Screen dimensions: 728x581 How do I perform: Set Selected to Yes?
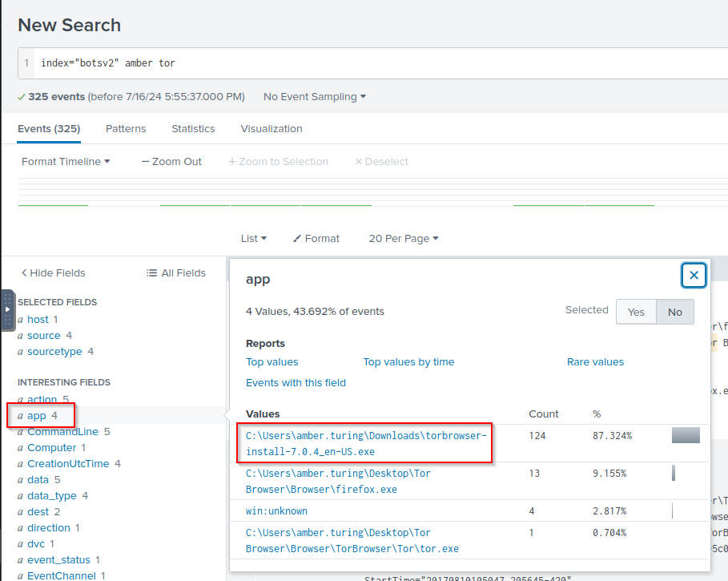point(636,312)
